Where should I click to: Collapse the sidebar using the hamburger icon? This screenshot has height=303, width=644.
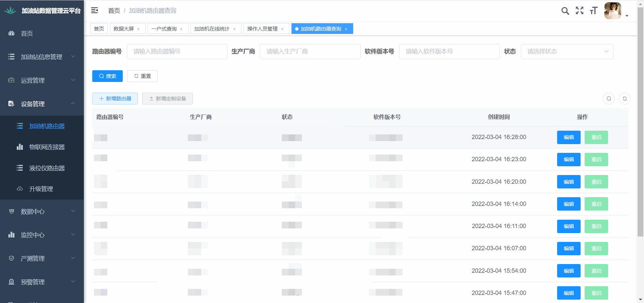94,10
